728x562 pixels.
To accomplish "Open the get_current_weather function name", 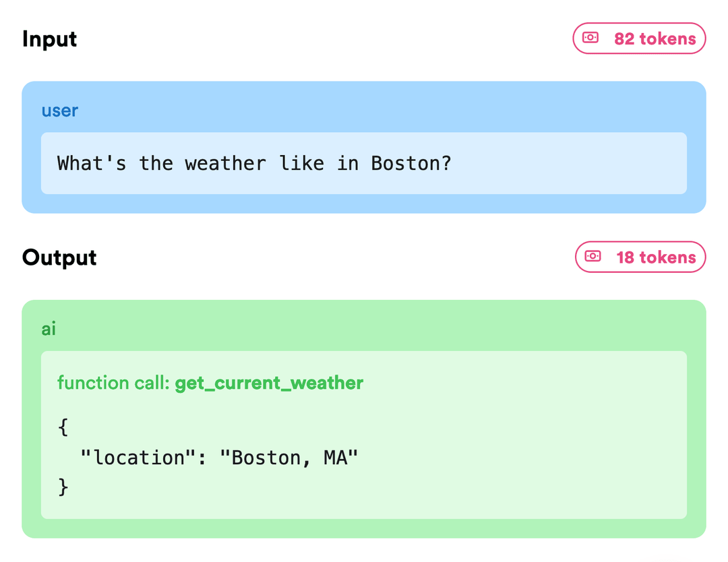I will pos(269,383).
